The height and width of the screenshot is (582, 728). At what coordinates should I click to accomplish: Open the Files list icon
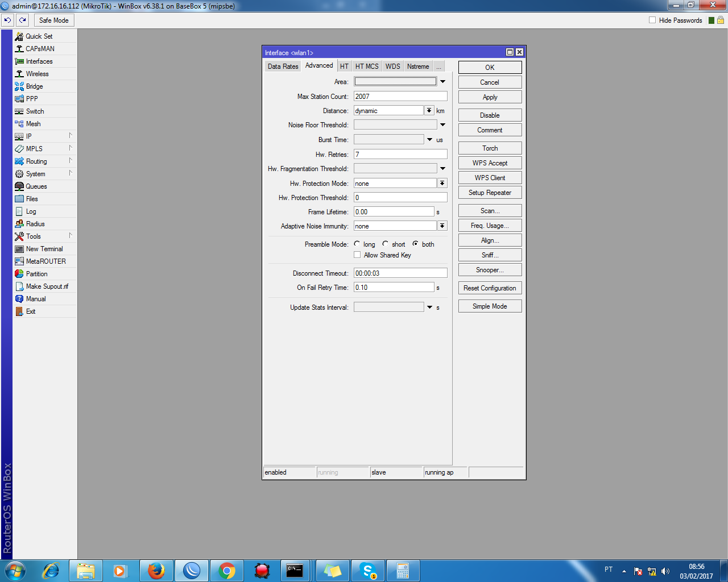[x=19, y=199]
